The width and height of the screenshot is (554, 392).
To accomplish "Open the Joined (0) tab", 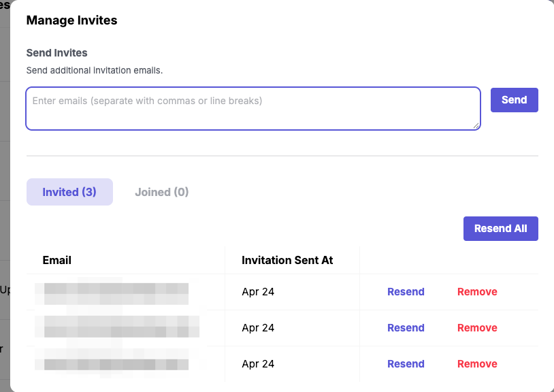I will click(161, 192).
